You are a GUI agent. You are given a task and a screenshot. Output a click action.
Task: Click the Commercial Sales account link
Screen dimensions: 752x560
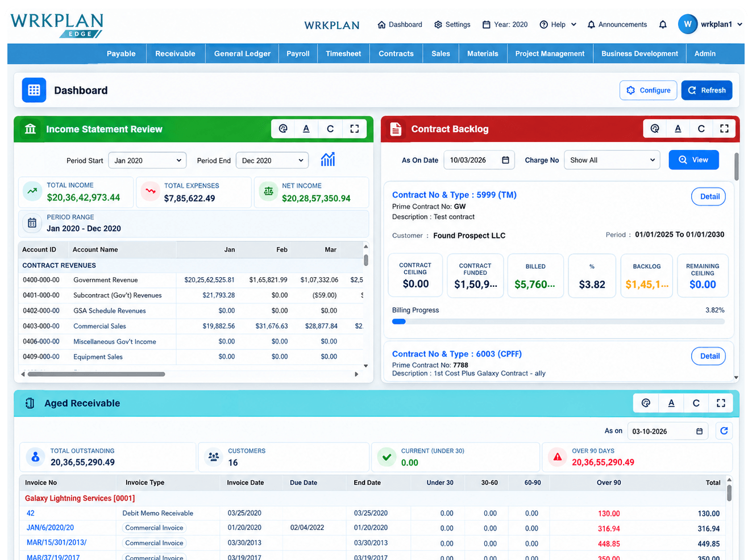pos(99,326)
